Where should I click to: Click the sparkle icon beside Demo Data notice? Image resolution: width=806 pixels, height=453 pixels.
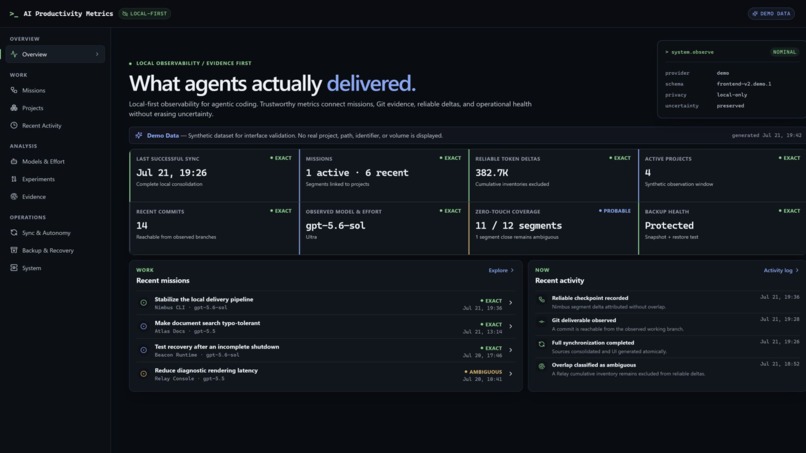[x=139, y=135]
